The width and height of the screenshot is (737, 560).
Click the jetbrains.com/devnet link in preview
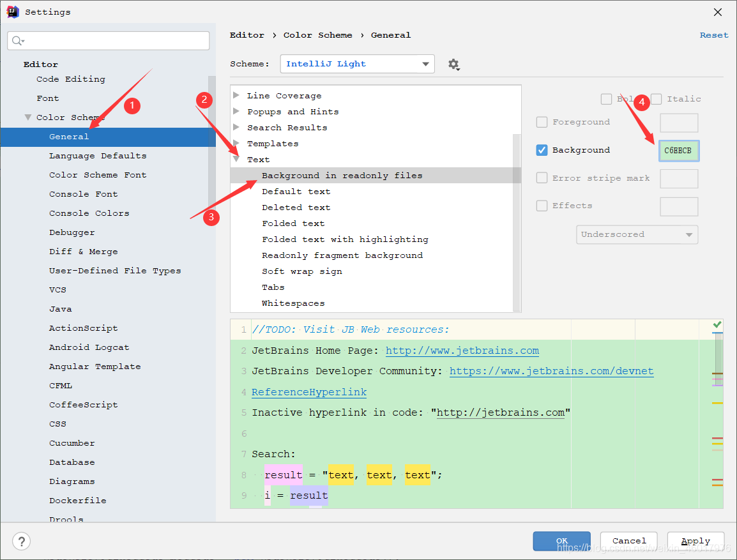(x=551, y=371)
